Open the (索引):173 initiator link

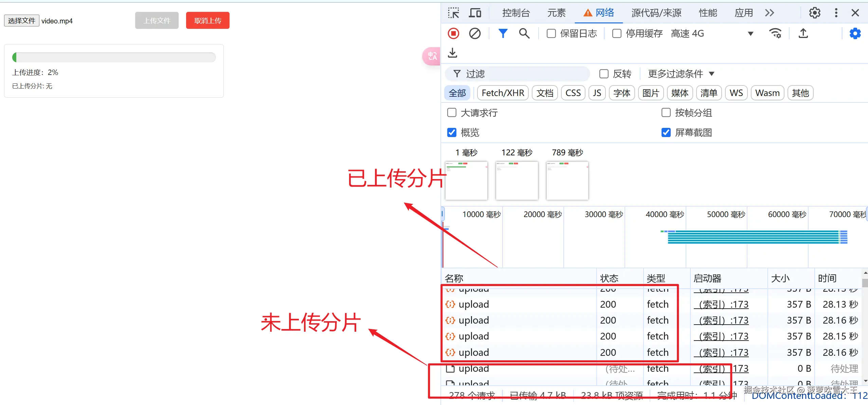(722, 304)
